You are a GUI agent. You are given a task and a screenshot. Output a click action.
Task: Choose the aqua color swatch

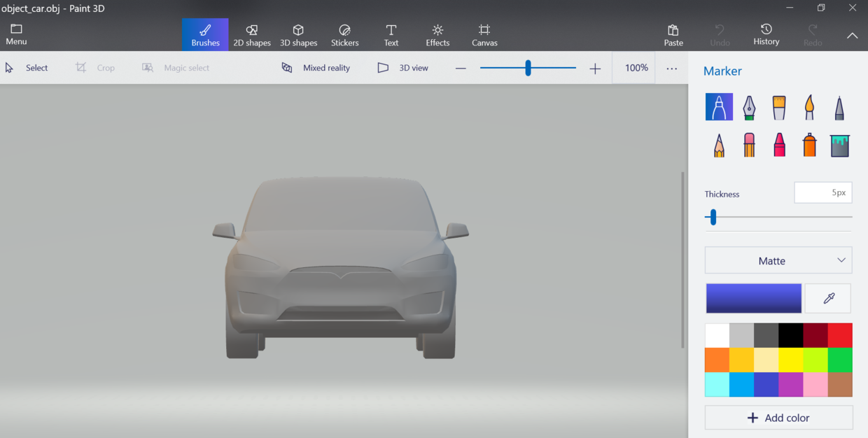point(717,385)
